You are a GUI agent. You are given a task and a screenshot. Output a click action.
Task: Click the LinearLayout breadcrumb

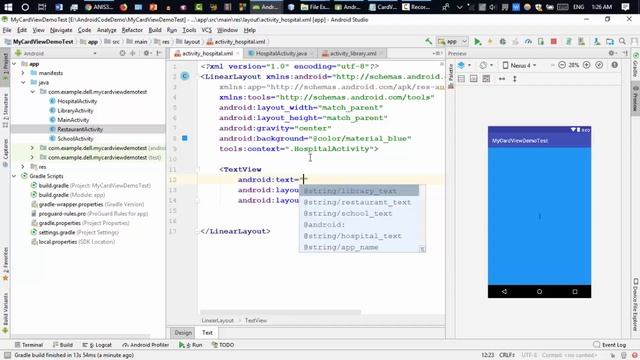coord(218,320)
